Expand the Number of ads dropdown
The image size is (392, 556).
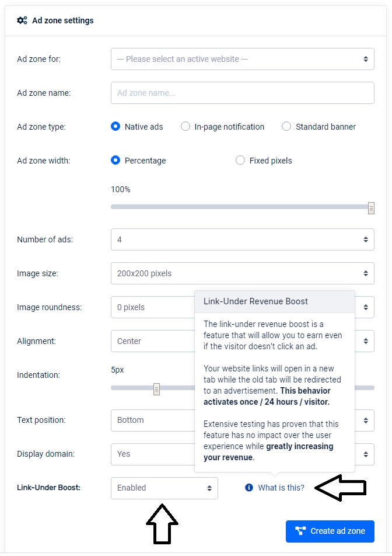click(x=242, y=239)
